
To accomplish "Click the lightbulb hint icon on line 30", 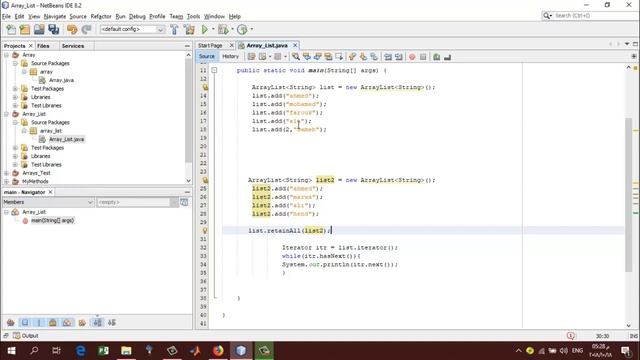I will (x=205, y=231).
